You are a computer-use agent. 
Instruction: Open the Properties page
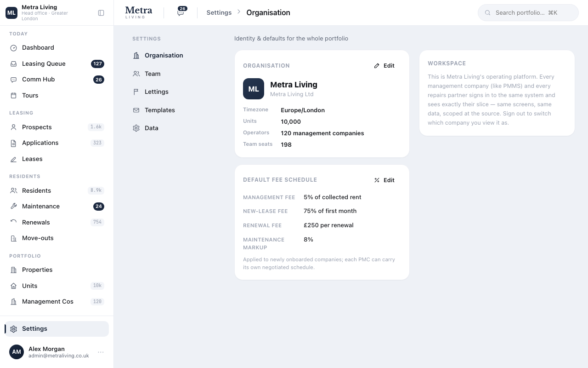point(57,270)
